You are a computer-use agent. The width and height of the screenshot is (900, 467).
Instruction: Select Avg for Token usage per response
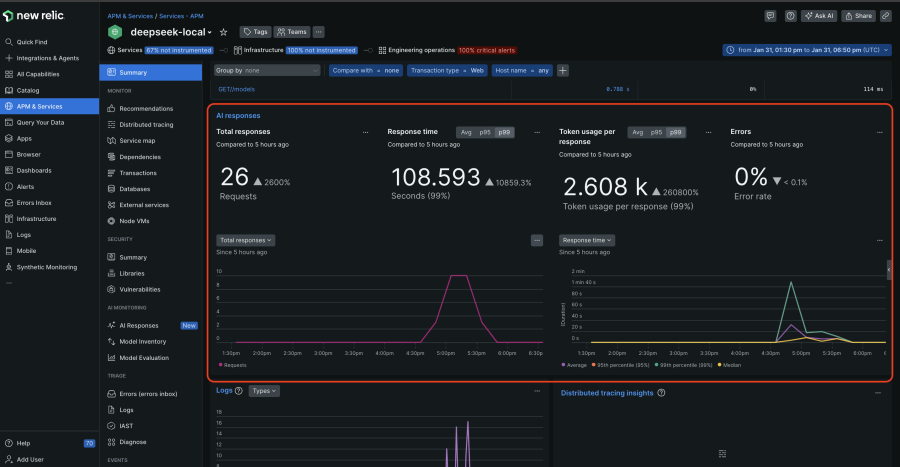[x=638, y=132]
